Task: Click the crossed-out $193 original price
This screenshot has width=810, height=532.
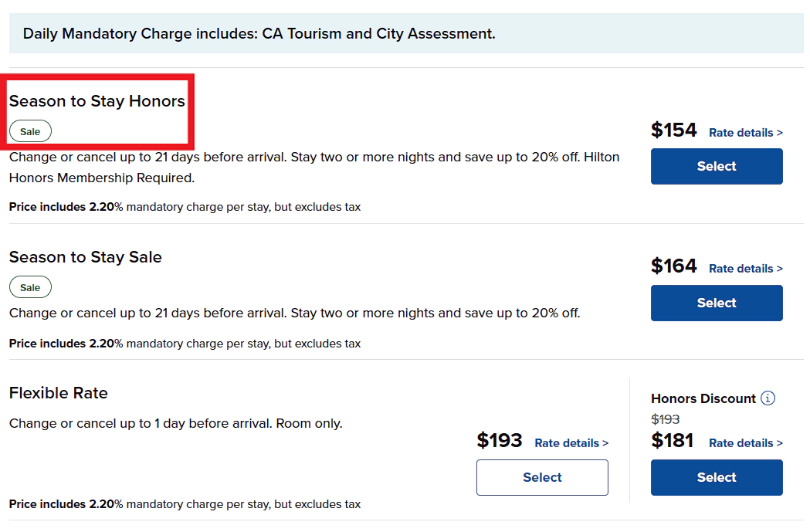Action: (x=666, y=419)
